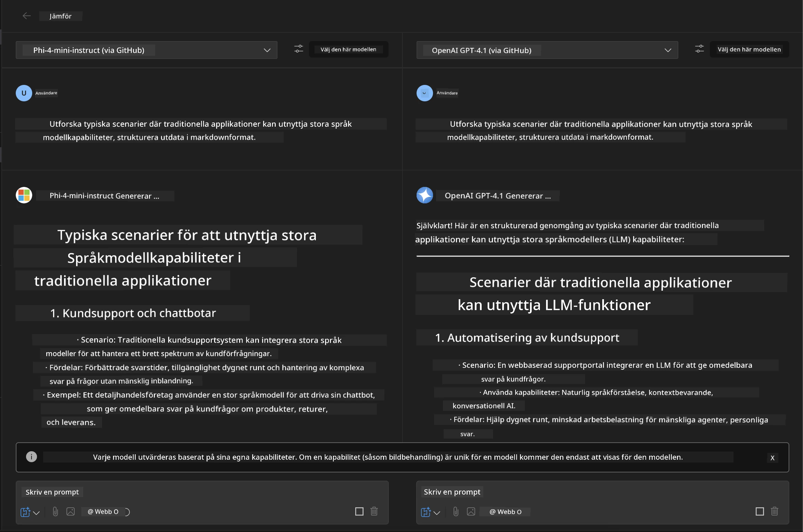The width and height of the screenshot is (803, 532).
Task: Open OpenAI GPT-4.1 model dropdown
Action: click(x=547, y=50)
